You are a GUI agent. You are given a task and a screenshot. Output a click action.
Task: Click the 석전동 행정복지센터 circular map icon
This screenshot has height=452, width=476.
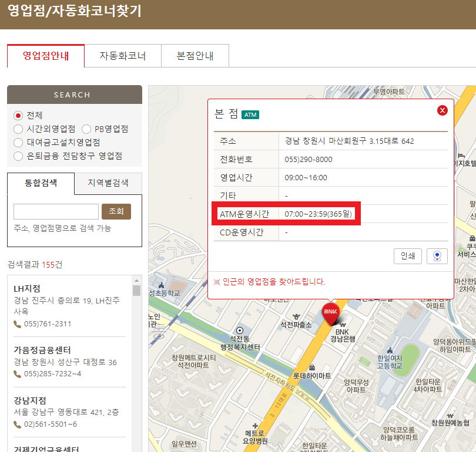click(x=240, y=331)
